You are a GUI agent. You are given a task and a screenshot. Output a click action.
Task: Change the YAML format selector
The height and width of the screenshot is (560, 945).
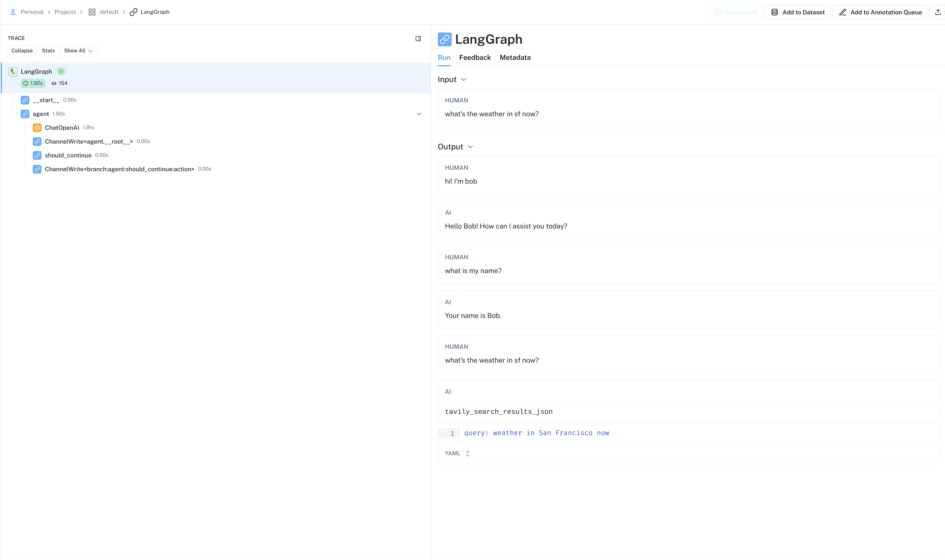(457, 454)
